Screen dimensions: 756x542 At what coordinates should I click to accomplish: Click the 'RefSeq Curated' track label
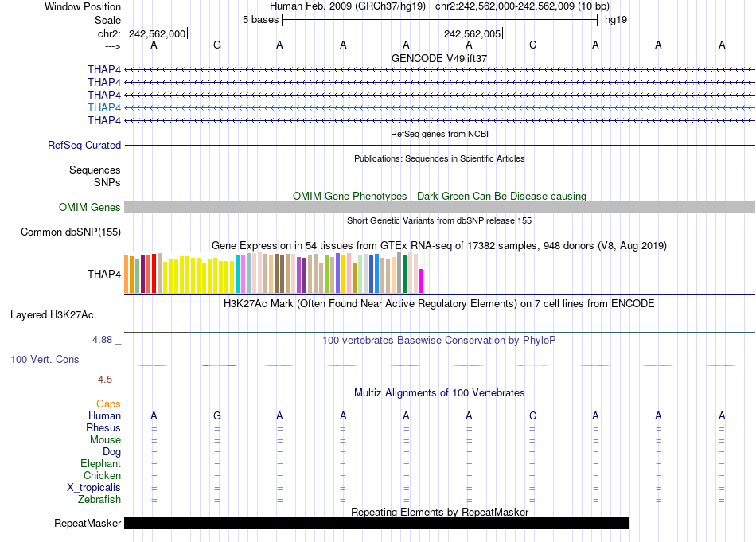click(x=84, y=145)
